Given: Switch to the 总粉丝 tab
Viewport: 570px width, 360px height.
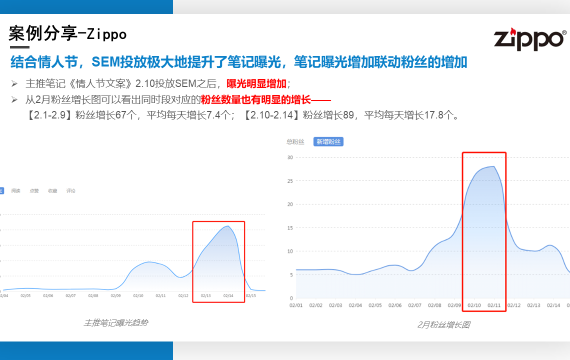Looking at the screenshot, I should point(295,141).
